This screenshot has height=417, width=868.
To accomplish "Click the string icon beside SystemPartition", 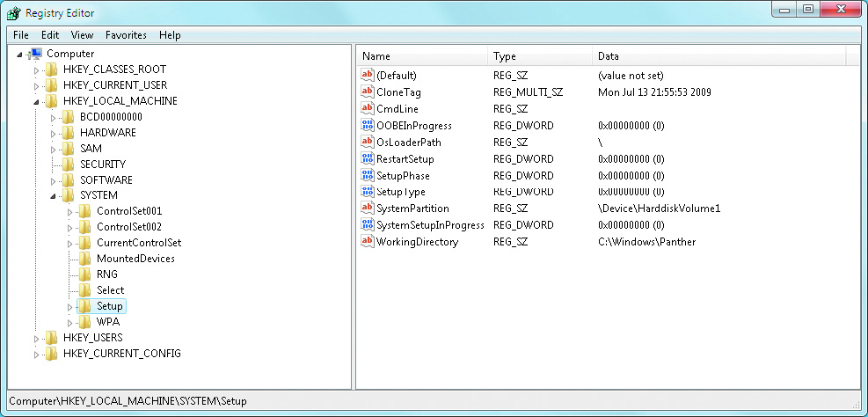I will 367,208.
